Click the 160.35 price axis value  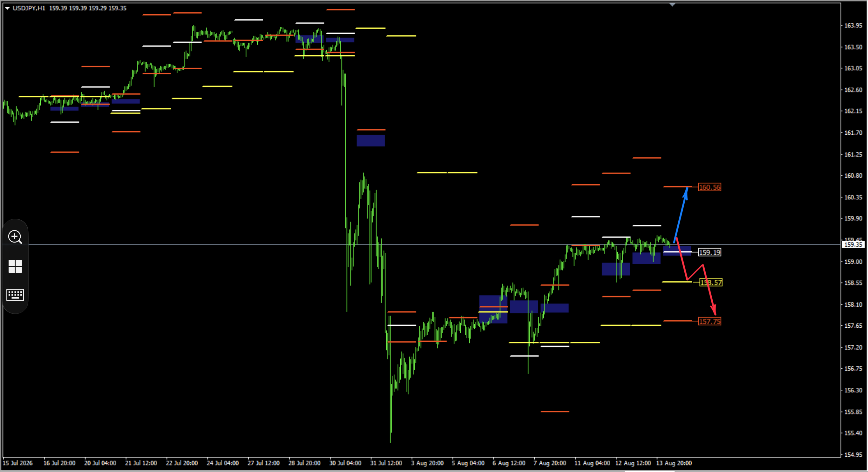coord(853,197)
